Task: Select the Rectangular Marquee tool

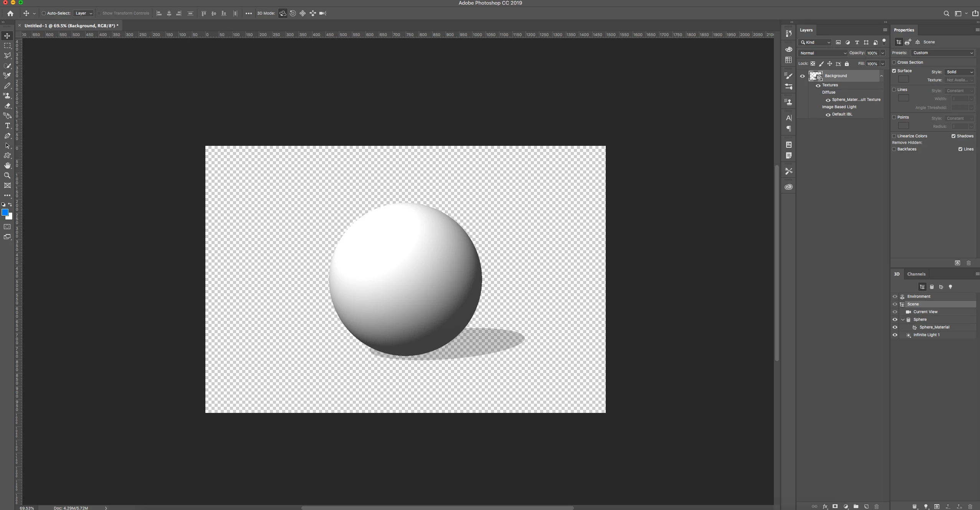Action: 7,46
